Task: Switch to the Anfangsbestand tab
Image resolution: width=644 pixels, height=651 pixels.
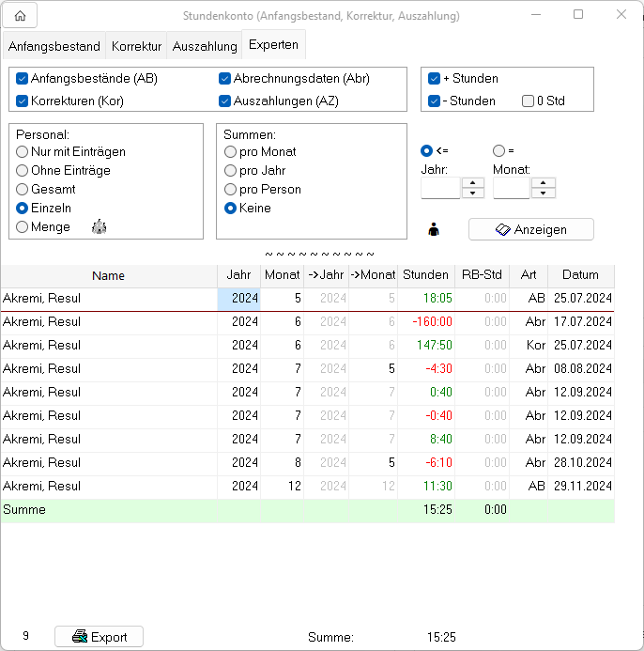Action: click(x=54, y=46)
